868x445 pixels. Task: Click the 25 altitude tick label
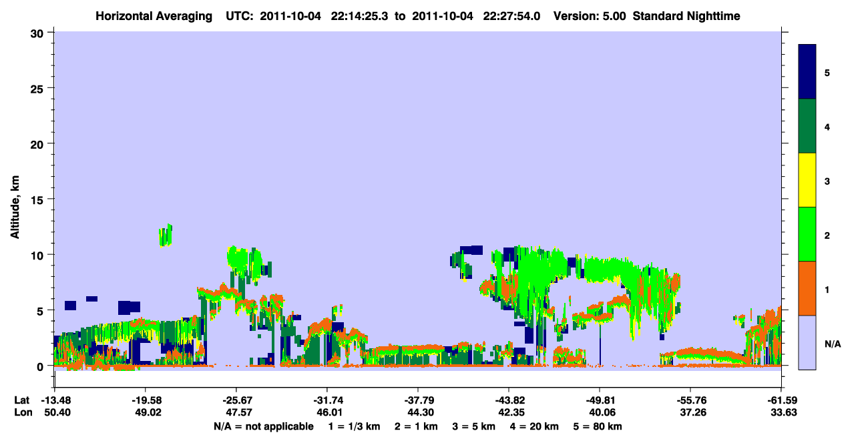(x=39, y=88)
